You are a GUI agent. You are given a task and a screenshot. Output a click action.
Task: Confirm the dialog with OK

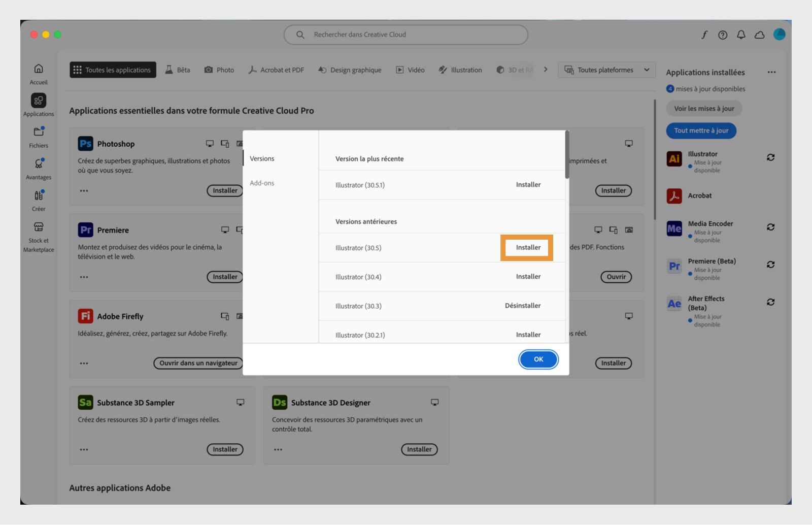pyautogui.click(x=538, y=359)
